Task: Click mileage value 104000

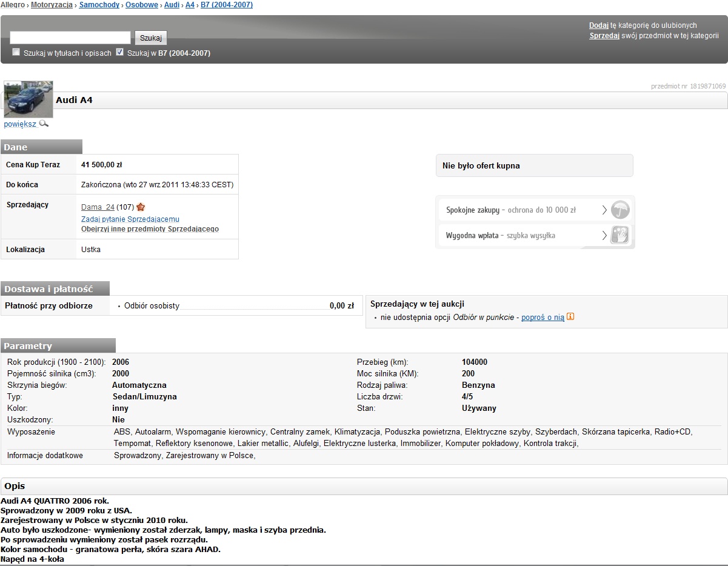Action: pyautogui.click(x=475, y=362)
